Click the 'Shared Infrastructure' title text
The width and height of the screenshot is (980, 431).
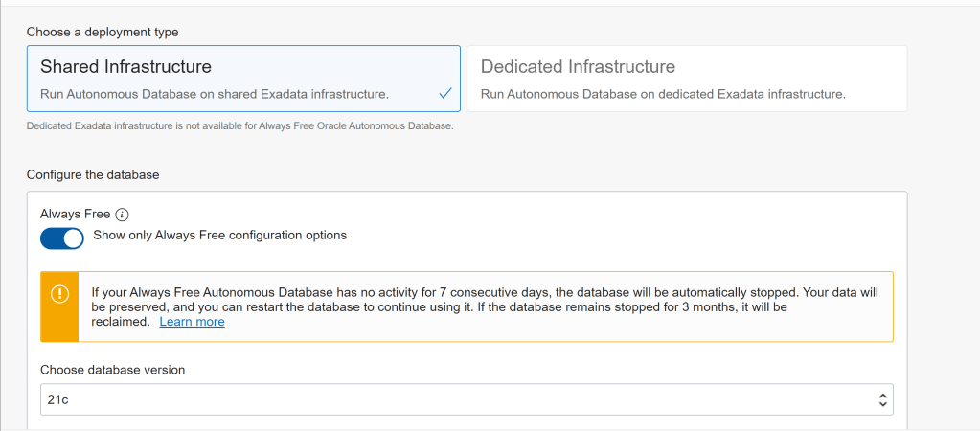click(125, 67)
